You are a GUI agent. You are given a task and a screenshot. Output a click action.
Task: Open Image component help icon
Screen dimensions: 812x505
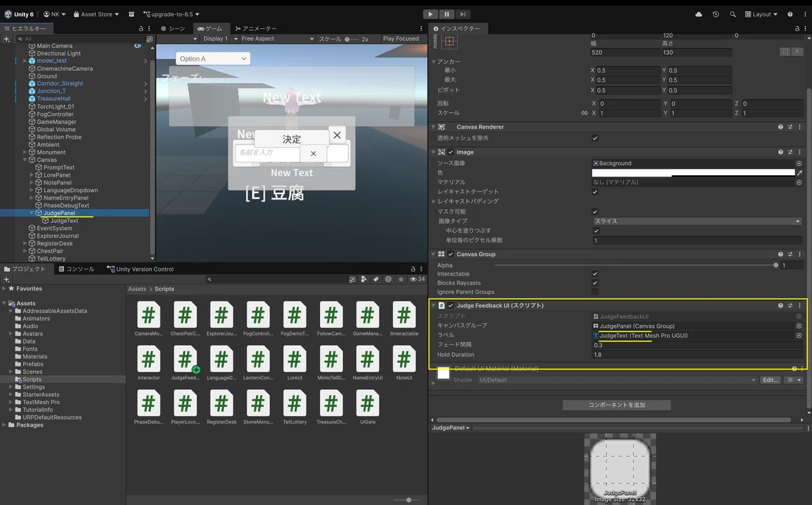click(x=780, y=152)
